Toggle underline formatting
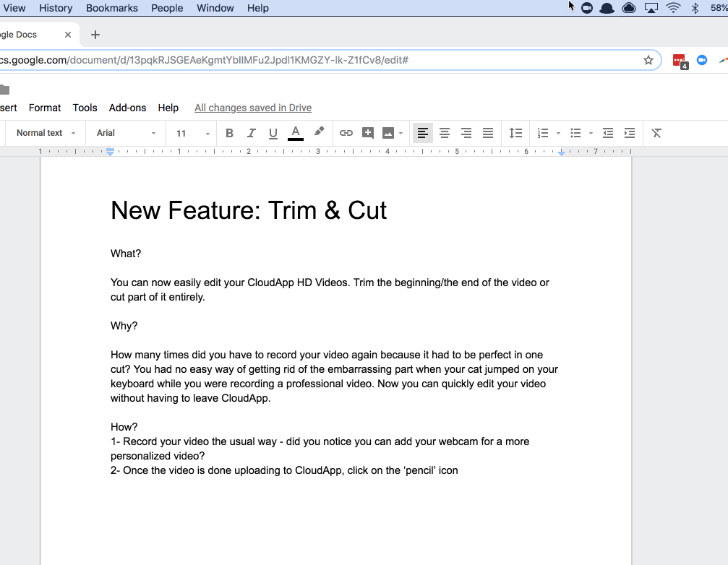Viewport: 728px width, 565px height. point(273,133)
